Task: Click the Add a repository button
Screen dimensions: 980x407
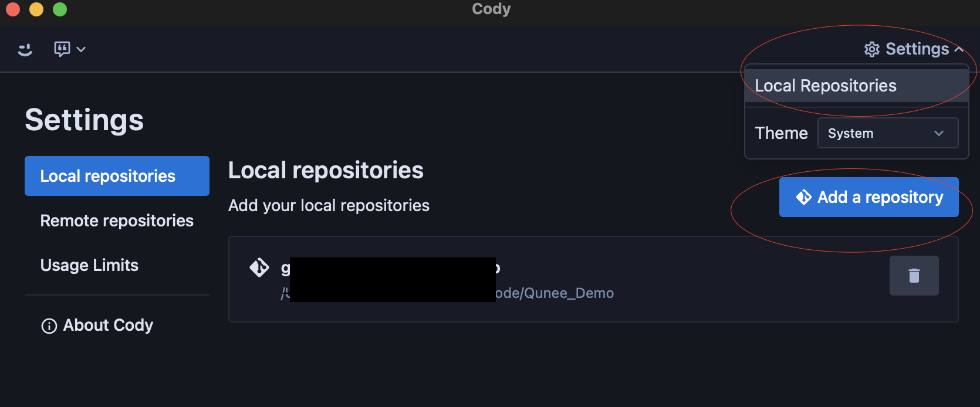Action: point(869,197)
